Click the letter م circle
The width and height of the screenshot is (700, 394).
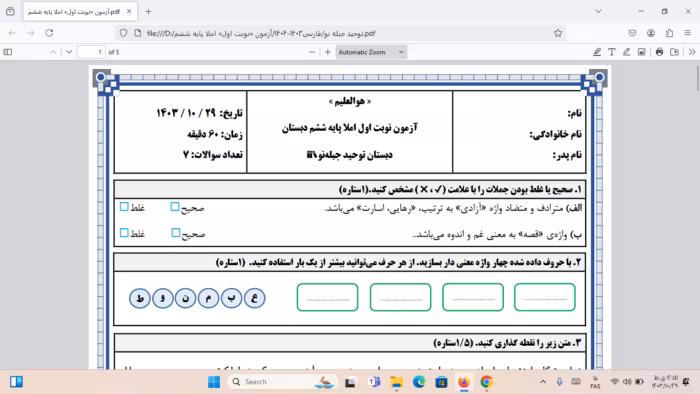(208, 298)
